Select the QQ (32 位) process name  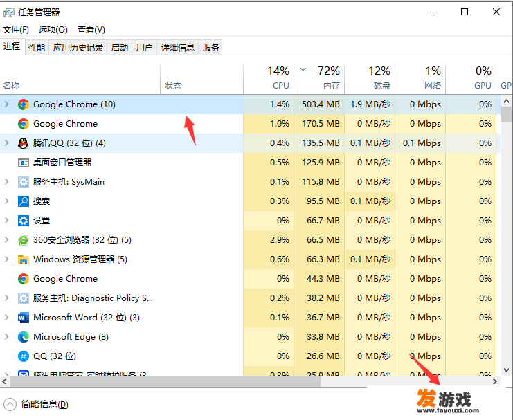coord(55,356)
